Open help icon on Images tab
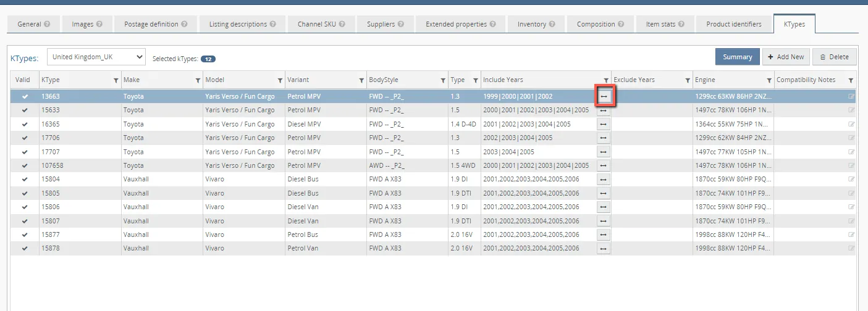This screenshot has width=868, height=311. (x=99, y=24)
